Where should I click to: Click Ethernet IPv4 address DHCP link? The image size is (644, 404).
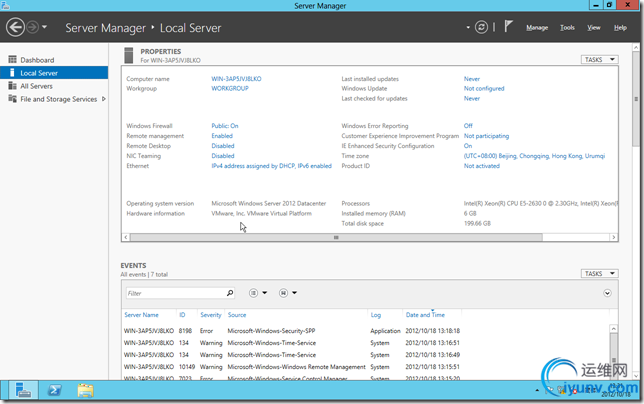click(x=271, y=166)
